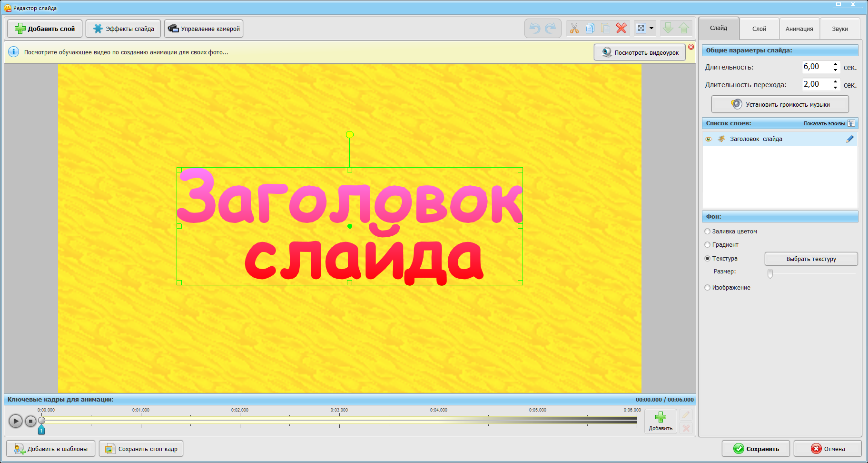Viewport: 868px width, 463px height.
Task: Switch to the Слайд tab
Action: 719,28
